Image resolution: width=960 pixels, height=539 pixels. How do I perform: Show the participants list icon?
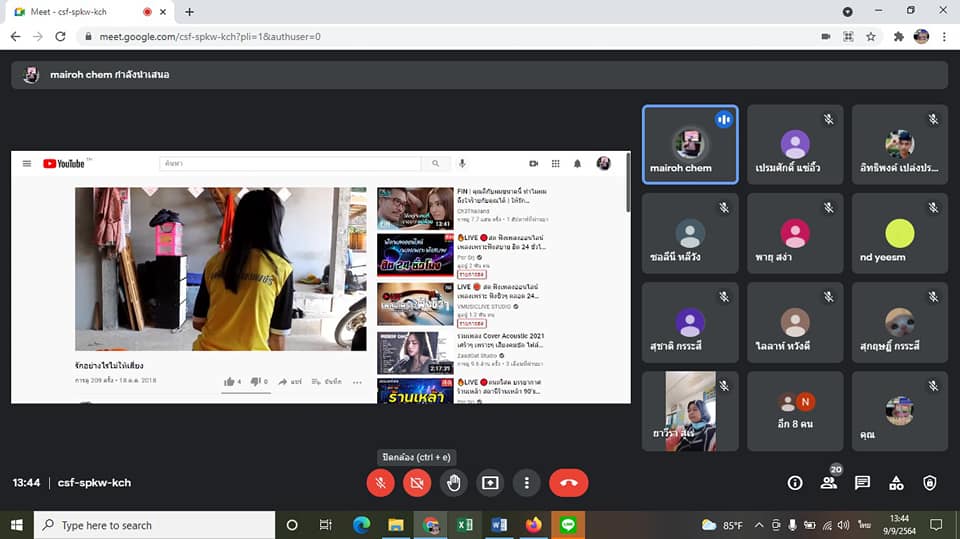829,483
